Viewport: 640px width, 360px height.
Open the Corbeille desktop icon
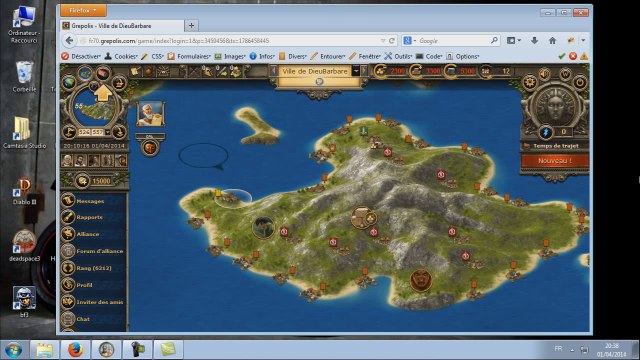24,77
